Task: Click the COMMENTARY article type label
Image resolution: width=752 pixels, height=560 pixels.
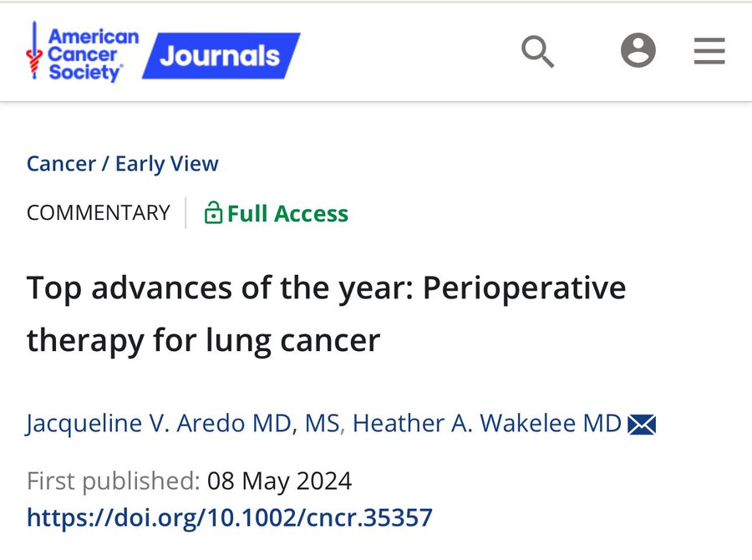Action: click(x=99, y=212)
